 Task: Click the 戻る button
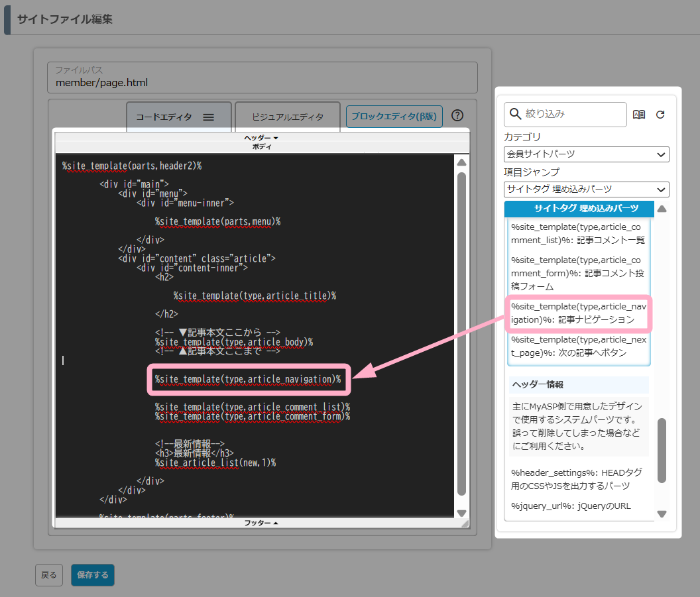(49, 575)
